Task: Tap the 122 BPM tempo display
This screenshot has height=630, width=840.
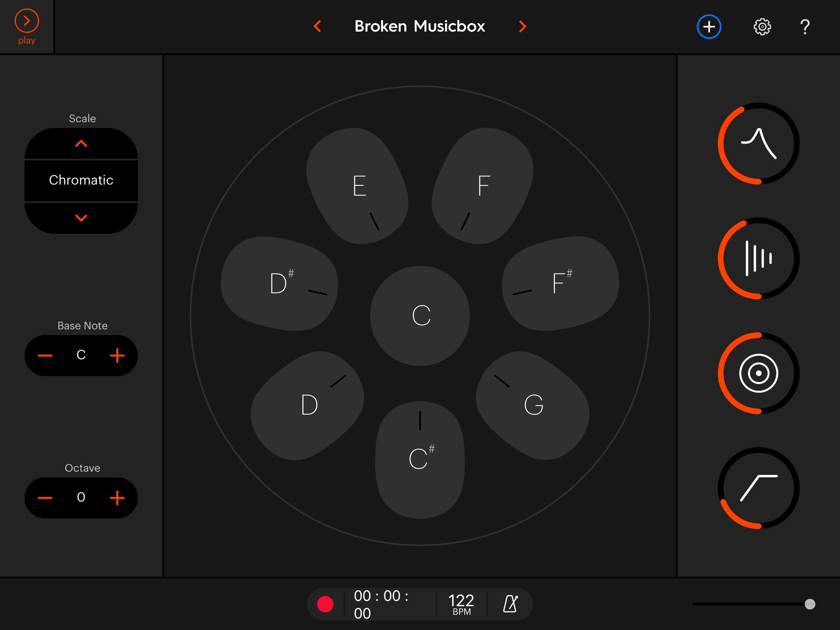Action: pyautogui.click(x=461, y=604)
